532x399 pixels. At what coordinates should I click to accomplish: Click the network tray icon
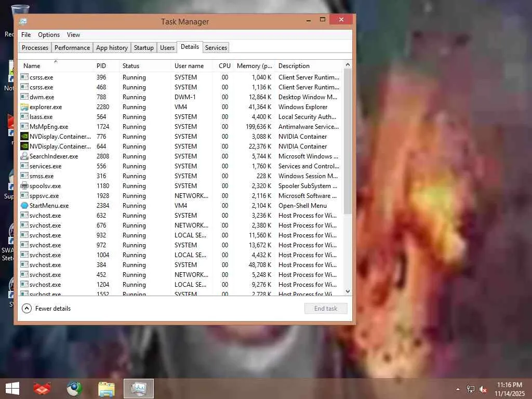(471, 389)
